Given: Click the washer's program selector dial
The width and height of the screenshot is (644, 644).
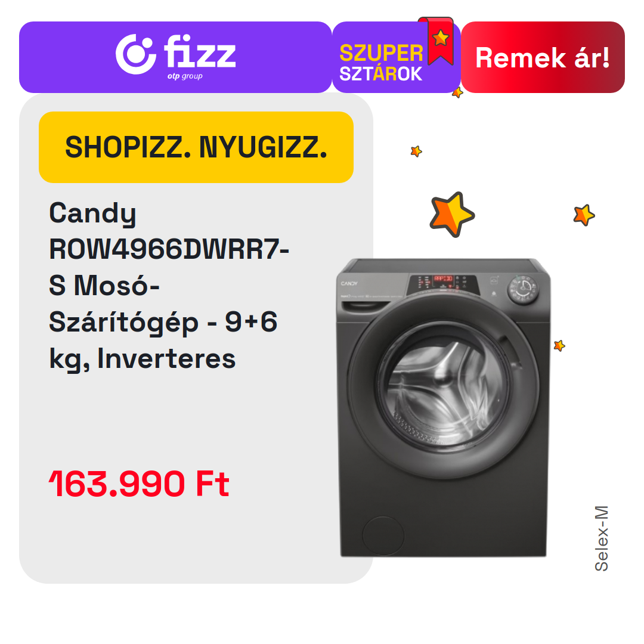Looking at the screenshot, I should coord(523,290).
